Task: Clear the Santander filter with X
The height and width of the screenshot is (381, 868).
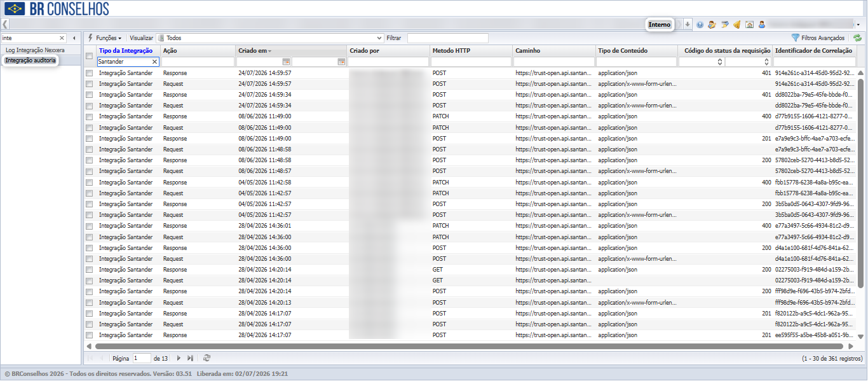Action: point(154,62)
